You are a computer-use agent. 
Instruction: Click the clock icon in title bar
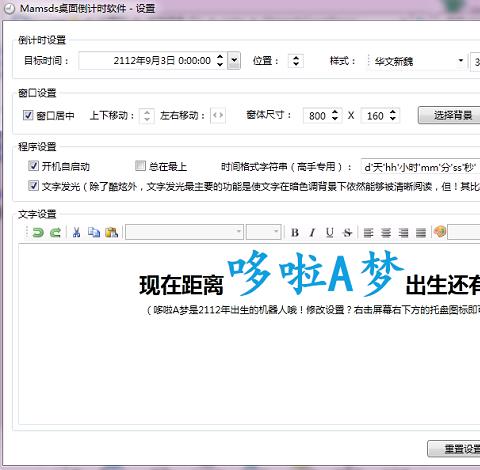[x=9, y=8]
